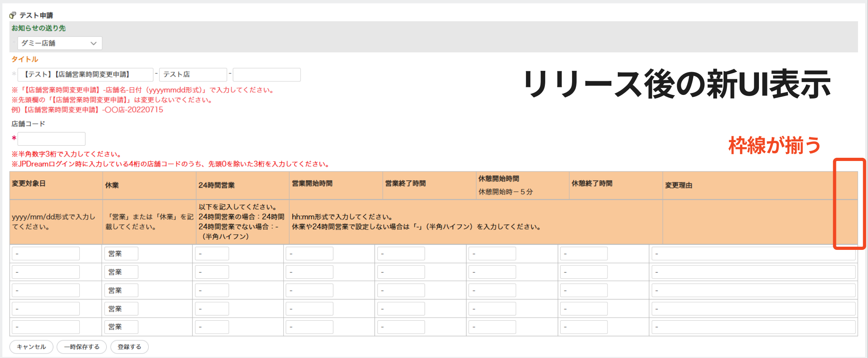
Task: Click the 変更対象日 field in the fourth row
Action: [46, 309]
